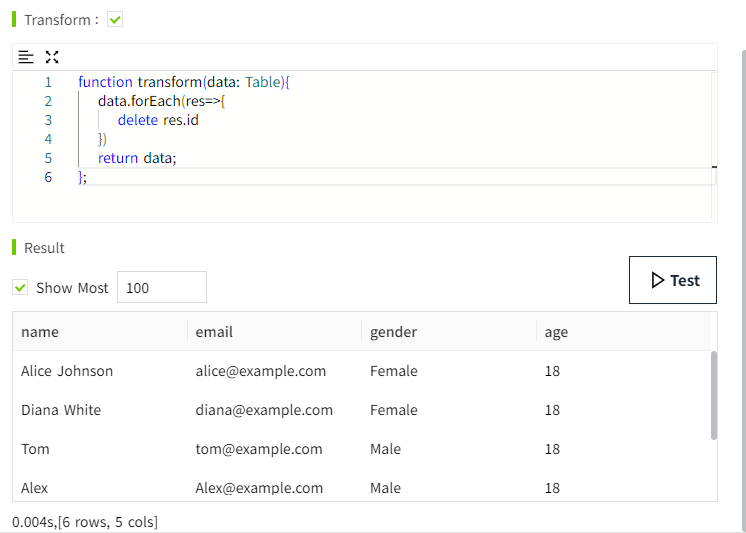This screenshot has height=533, width=746.
Task: Select the email column header
Action: click(214, 332)
